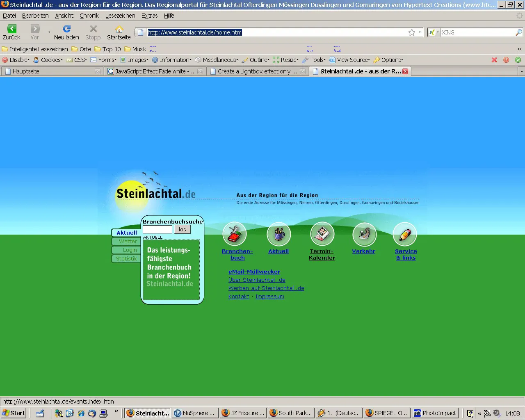Click the green checkmark icon on developer toolbar
This screenshot has width=525, height=420.
point(518,60)
